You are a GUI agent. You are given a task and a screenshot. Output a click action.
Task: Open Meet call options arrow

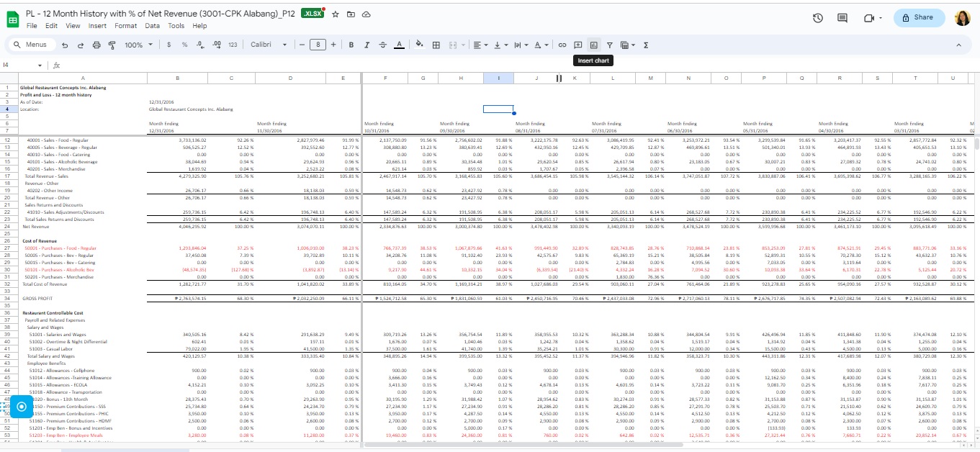coord(882,18)
